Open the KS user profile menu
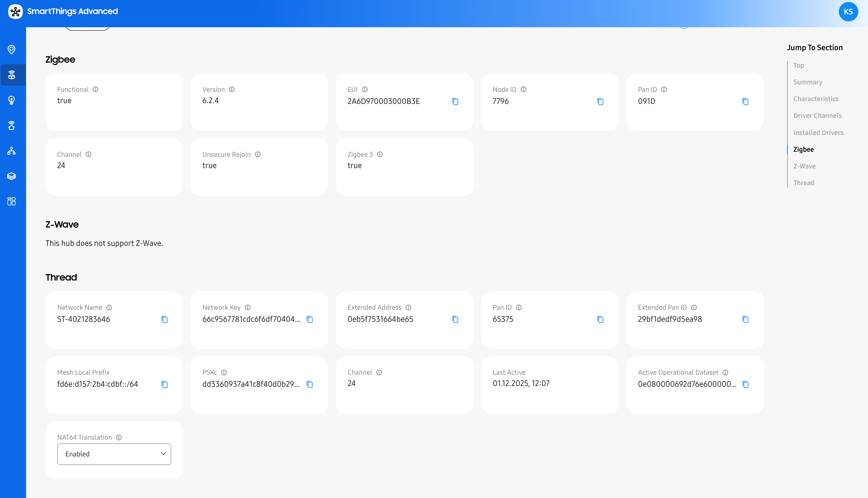The height and width of the screenshot is (498, 868). (x=848, y=12)
